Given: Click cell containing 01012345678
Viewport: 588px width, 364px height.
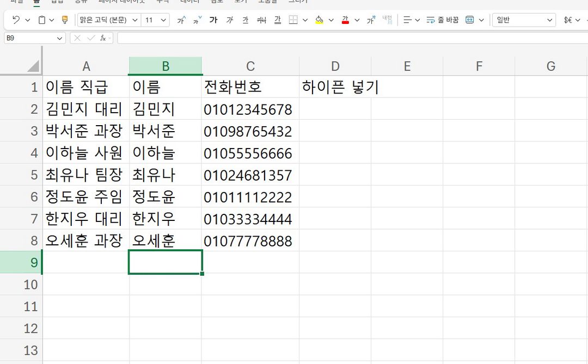Looking at the screenshot, I should (250, 109).
